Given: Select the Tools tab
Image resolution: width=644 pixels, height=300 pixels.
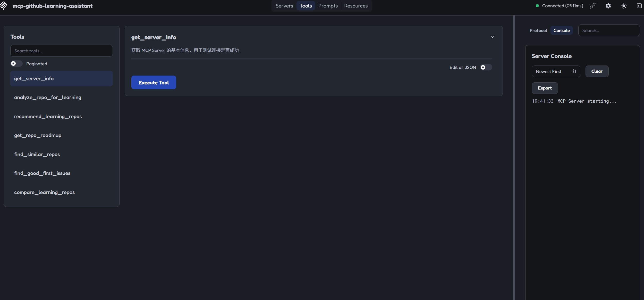Looking at the screenshot, I should click(306, 6).
